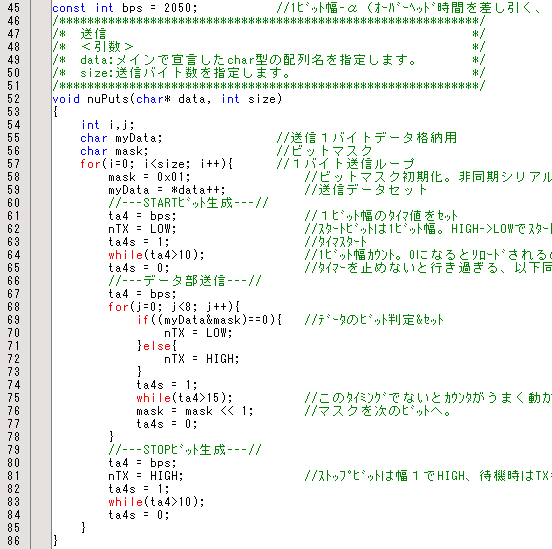Click the '}else{' line
This screenshot has height=549, width=552.
pyautogui.click(x=157, y=346)
